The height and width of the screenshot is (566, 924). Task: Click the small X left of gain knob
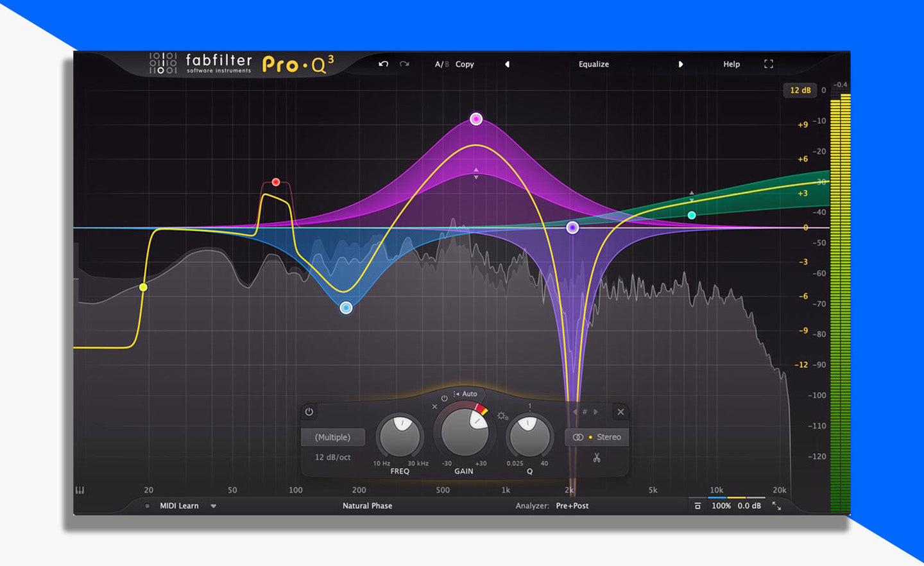click(434, 407)
